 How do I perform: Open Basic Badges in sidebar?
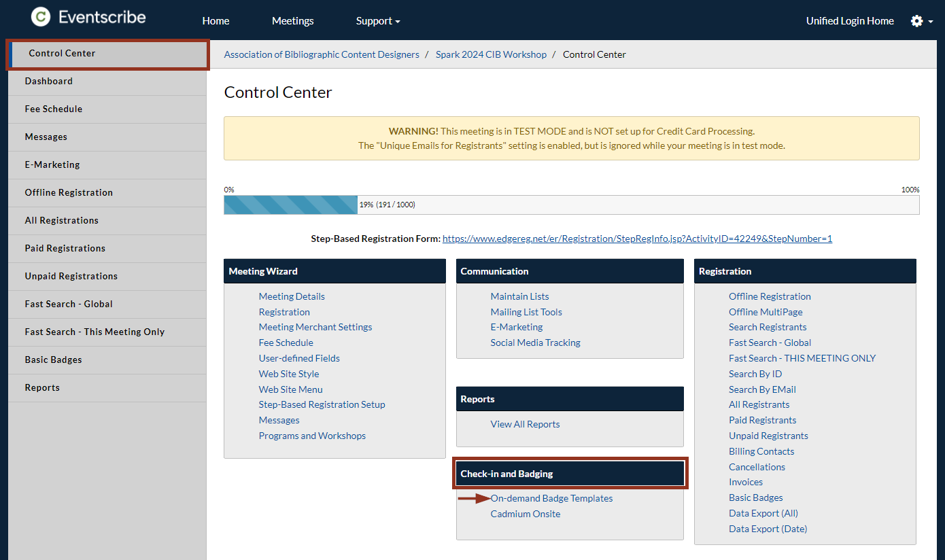point(107,360)
